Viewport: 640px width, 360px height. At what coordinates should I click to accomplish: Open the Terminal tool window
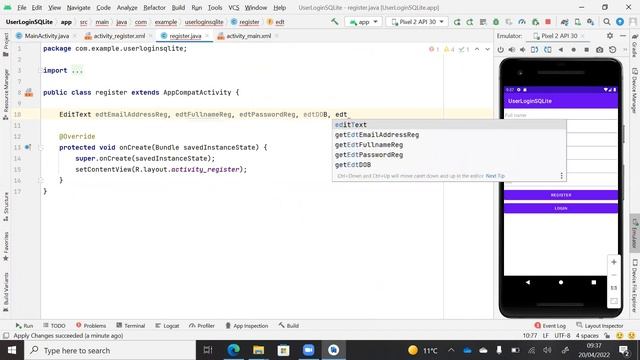131,326
